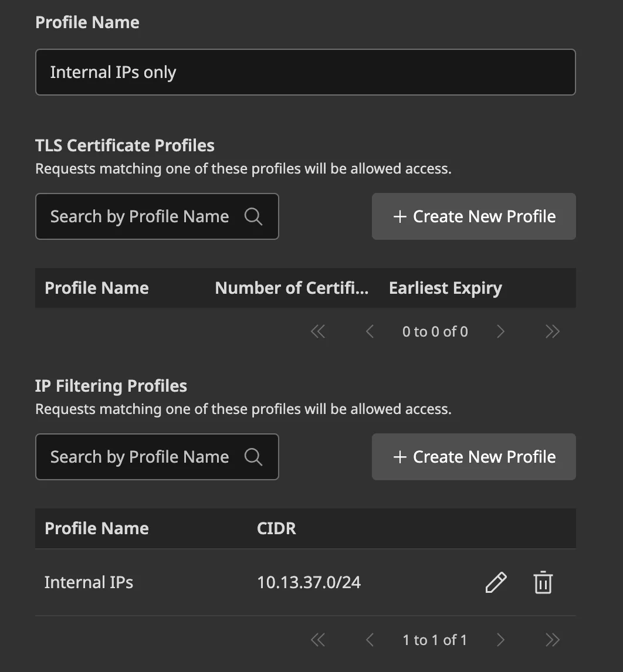Go to previous page of TLS certificate table

point(370,331)
